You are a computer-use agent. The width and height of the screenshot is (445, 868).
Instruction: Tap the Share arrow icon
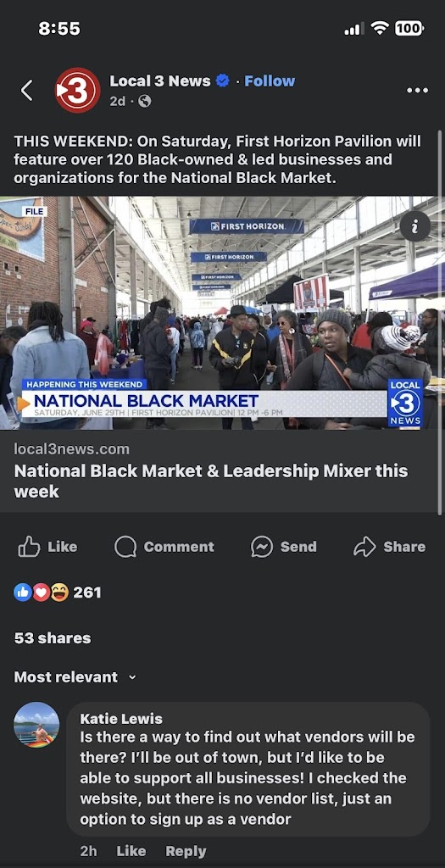pyautogui.click(x=364, y=547)
